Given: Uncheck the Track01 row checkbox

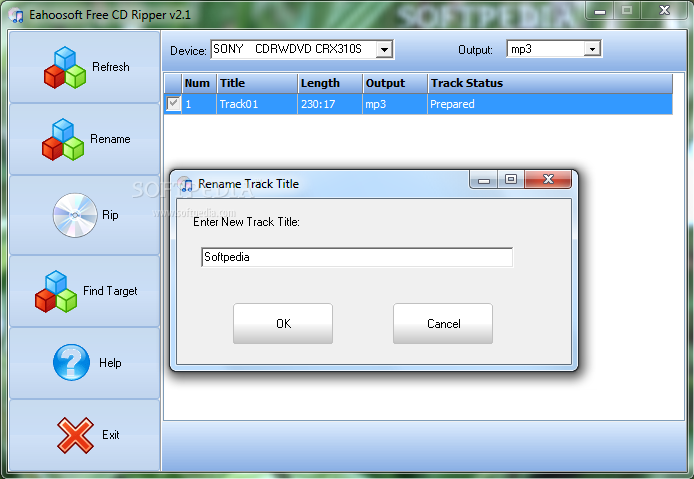Looking at the screenshot, I should pyautogui.click(x=173, y=104).
